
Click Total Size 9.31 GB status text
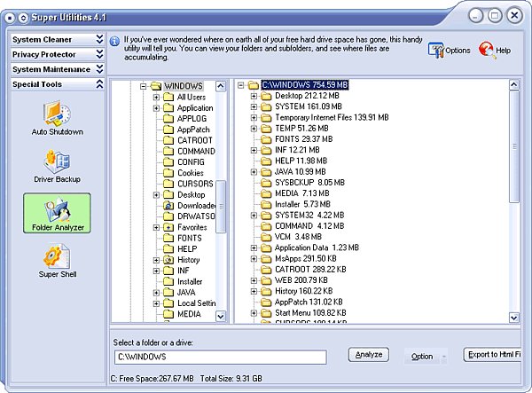point(231,379)
